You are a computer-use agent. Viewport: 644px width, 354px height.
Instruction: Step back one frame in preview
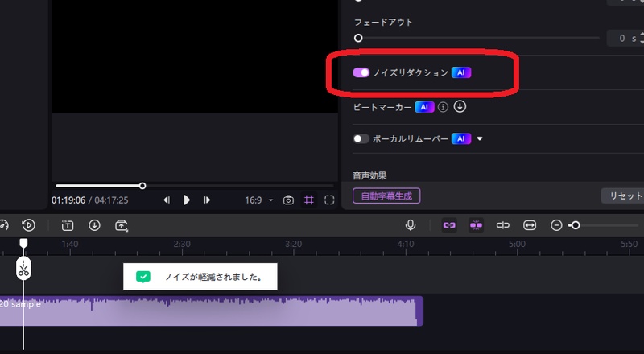[167, 200]
